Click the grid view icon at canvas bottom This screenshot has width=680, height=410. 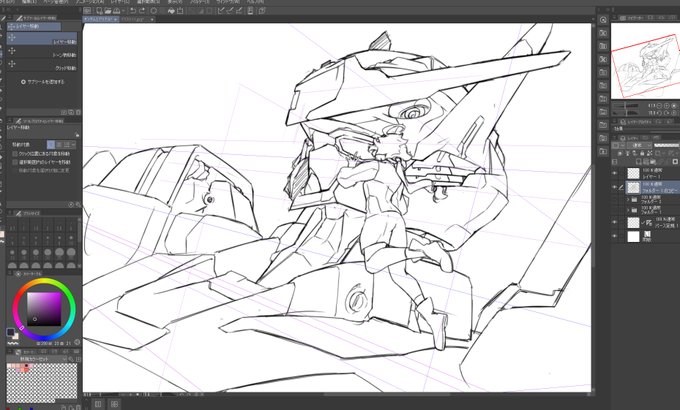(114, 404)
